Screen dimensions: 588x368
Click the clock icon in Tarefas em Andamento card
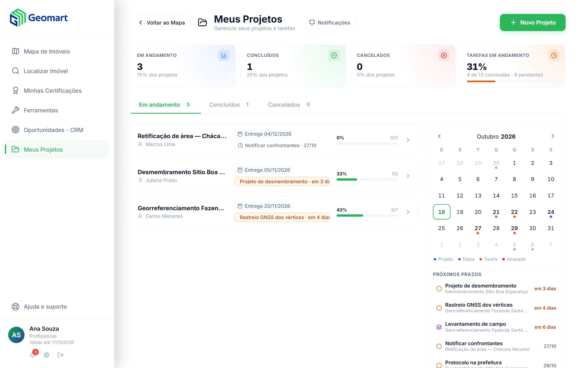coord(554,55)
